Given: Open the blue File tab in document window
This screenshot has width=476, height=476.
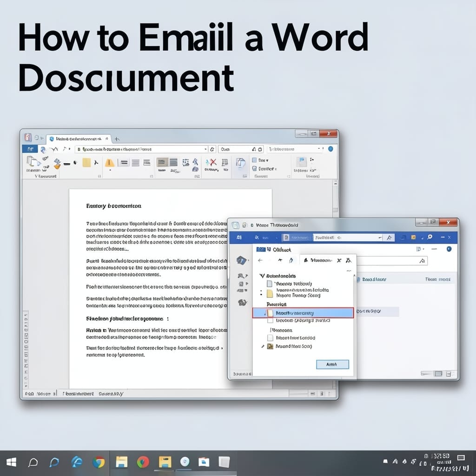Looking at the screenshot, I should coord(30,149).
